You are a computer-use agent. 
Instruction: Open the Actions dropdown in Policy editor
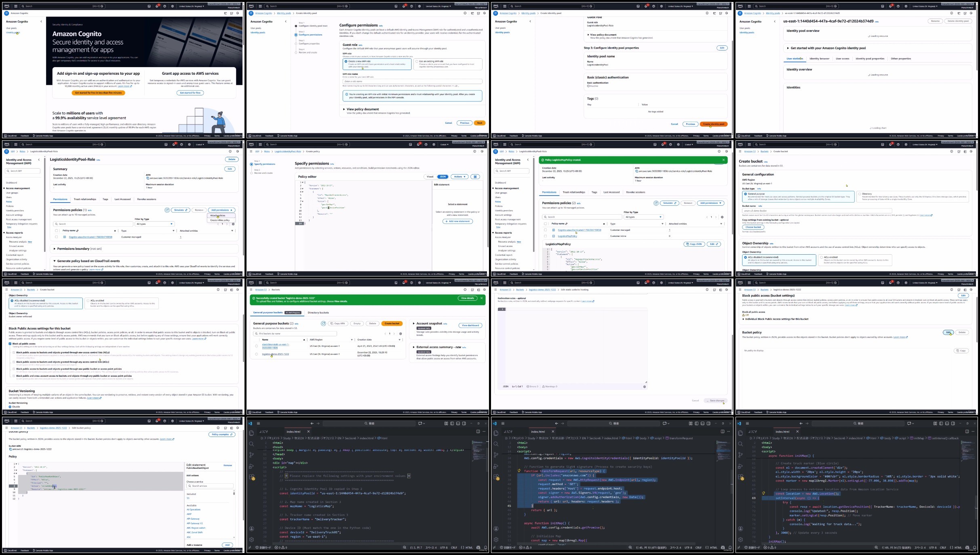coord(459,177)
